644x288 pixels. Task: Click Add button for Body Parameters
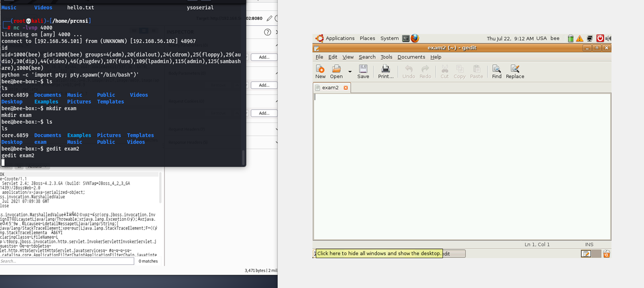tap(264, 85)
